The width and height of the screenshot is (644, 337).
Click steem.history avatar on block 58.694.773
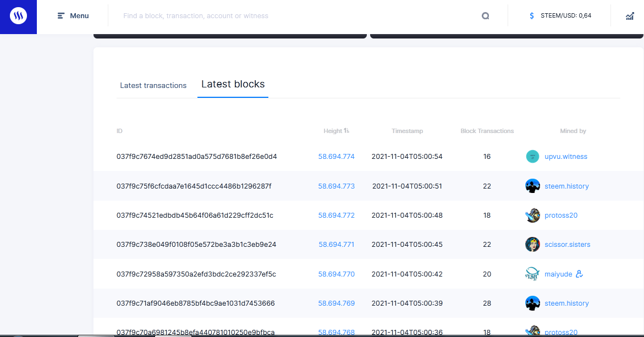532,186
